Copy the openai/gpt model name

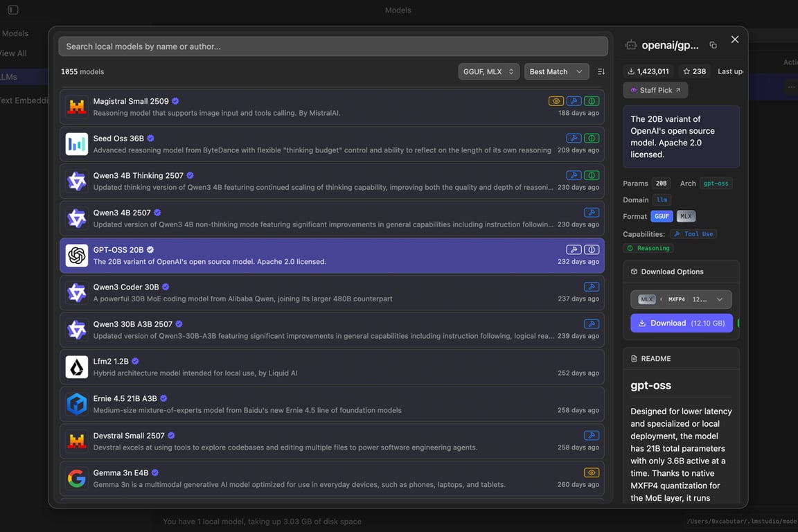point(713,45)
